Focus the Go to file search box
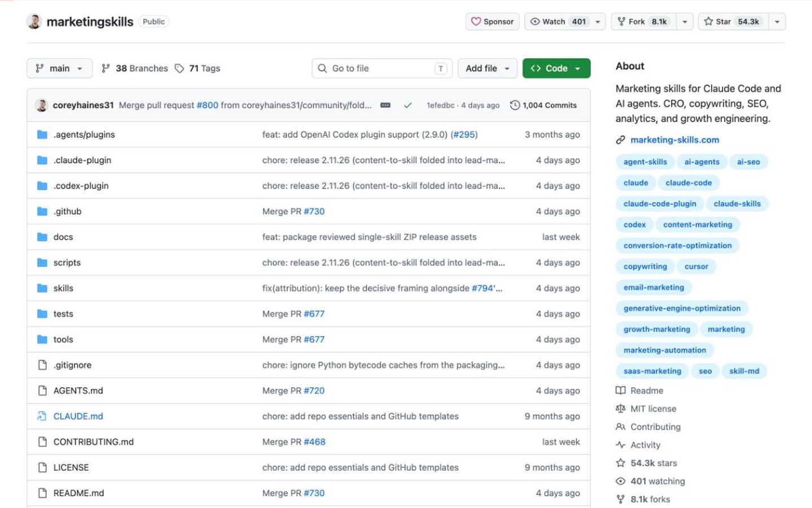The image size is (812, 508). [381, 68]
